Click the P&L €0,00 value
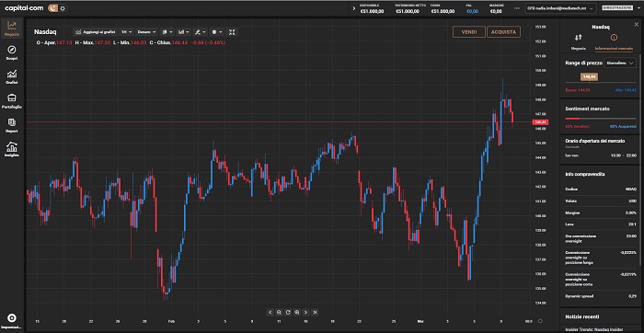Image resolution: width=644 pixels, height=333 pixels. (x=472, y=11)
